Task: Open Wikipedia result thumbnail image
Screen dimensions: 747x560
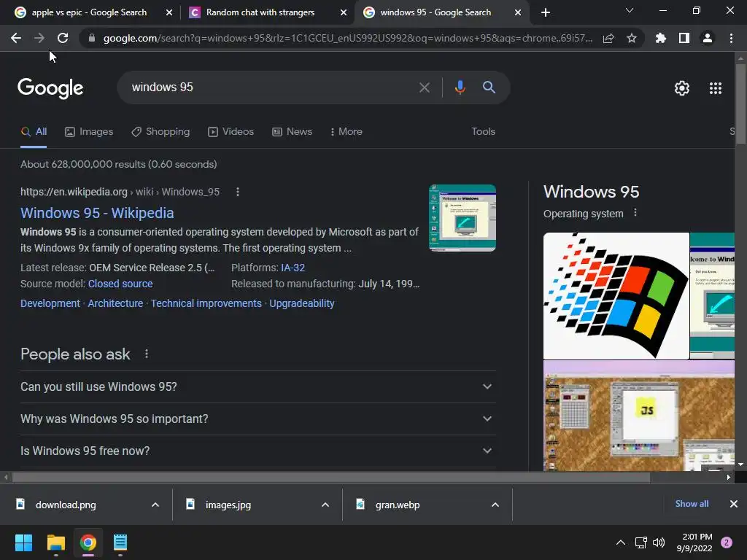Action: click(x=462, y=217)
